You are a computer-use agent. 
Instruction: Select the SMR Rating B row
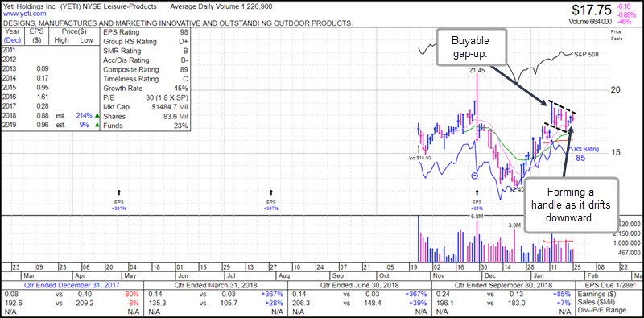[x=146, y=51]
